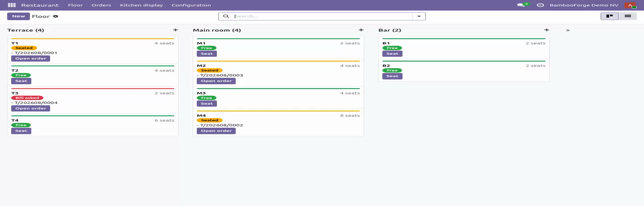Open the apps grid menu icon
The image size is (644, 206).
coord(12,5)
